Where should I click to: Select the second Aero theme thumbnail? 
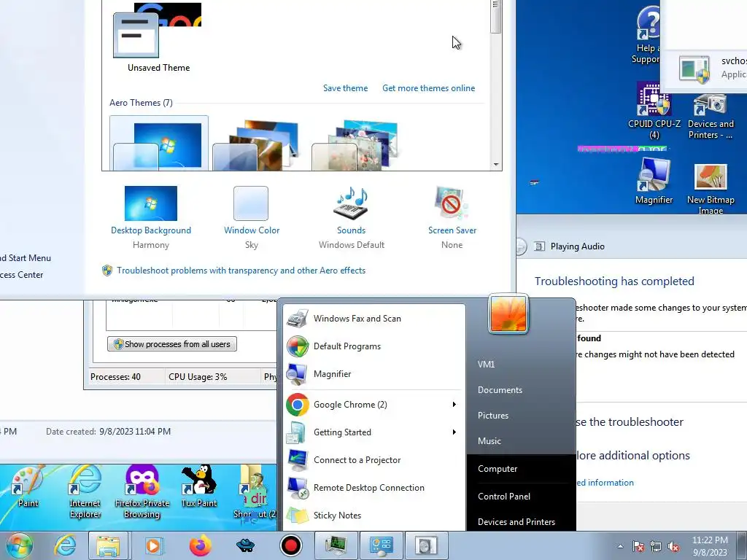click(258, 144)
